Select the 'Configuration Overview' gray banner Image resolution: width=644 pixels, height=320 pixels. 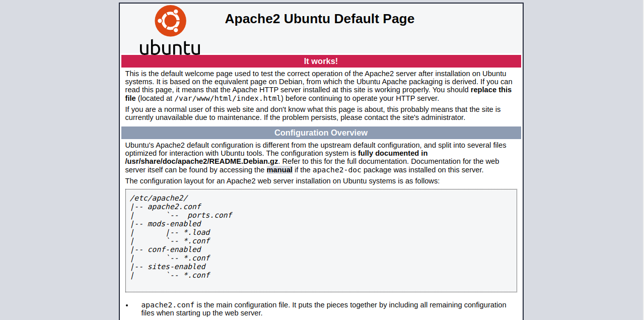click(x=321, y=133)
